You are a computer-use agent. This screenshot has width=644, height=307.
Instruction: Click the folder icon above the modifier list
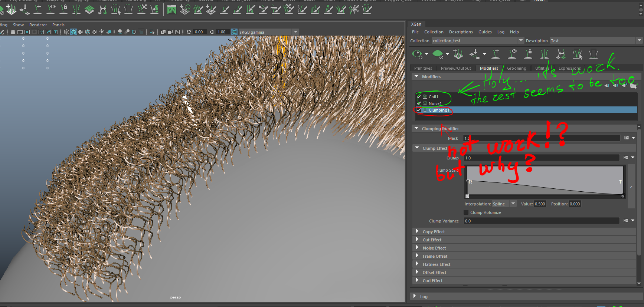[634, 86]
